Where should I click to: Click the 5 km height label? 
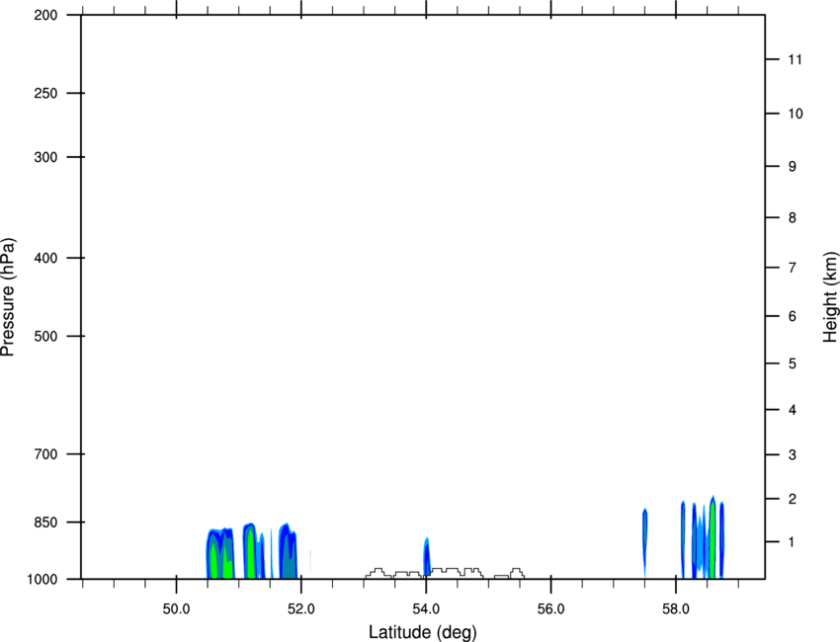click(793, 363)
